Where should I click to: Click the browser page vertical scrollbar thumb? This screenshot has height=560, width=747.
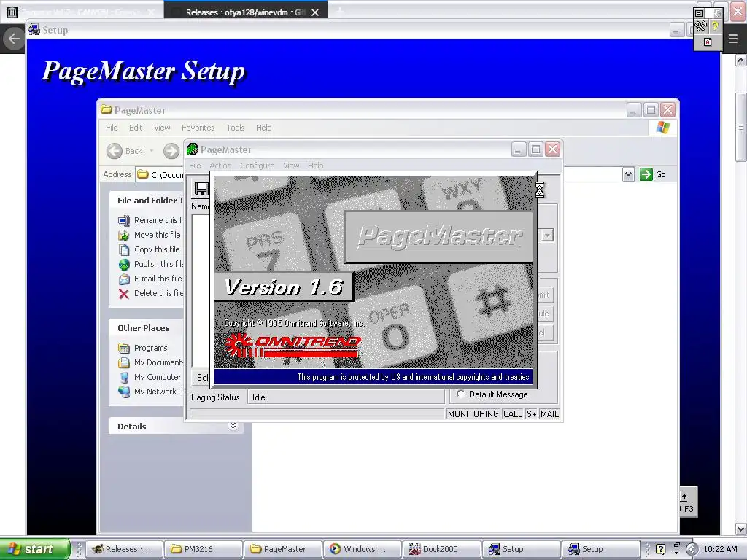pyautogui.click(x=741, y=127)
